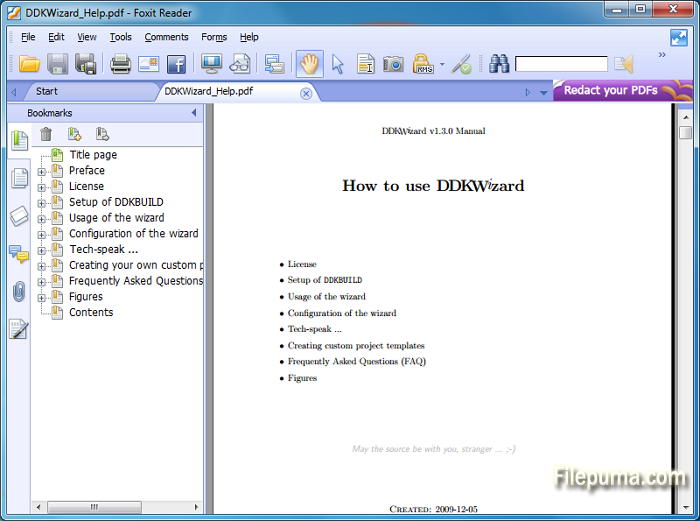Click the Save As icon in the toolbar
This screenshot has height=521, width=700.
85,64
